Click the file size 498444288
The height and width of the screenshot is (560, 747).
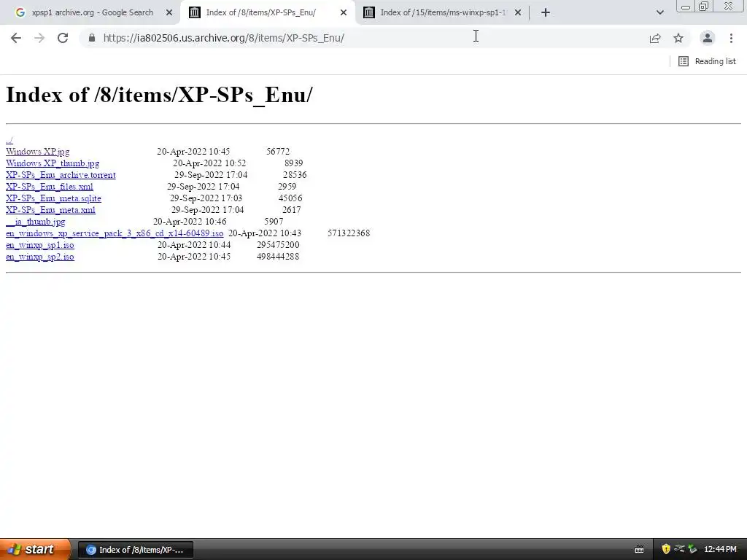tap(278, 257)
